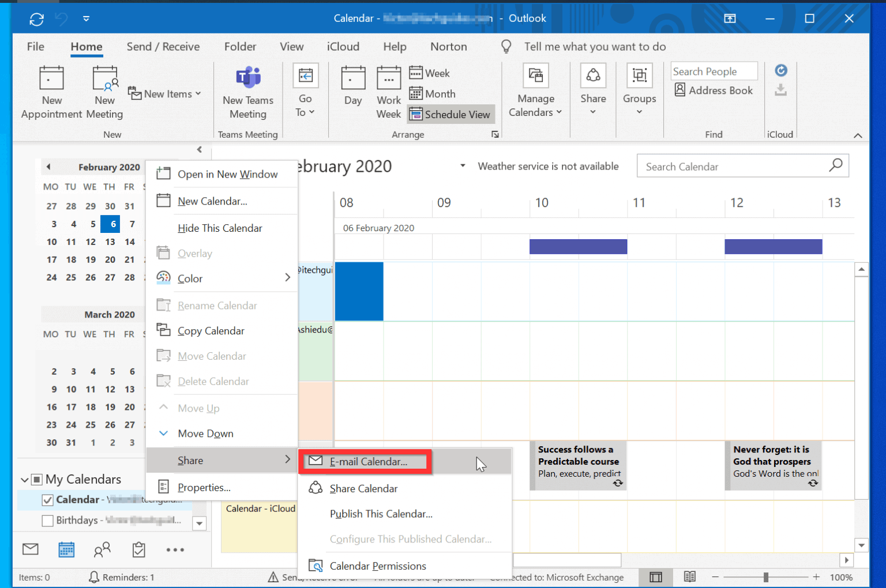This screenshot has width=886, height=588.
Task: Open more navigation options ellipsis
Action: point(175,550)
